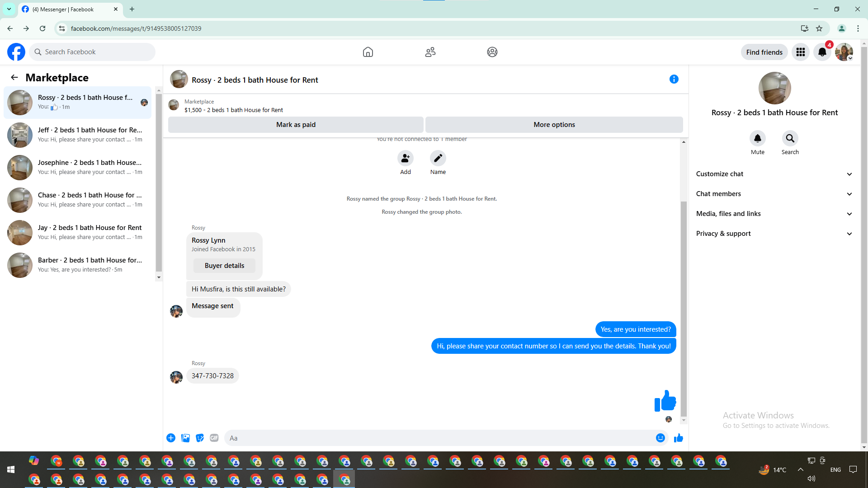868x488 pixels.
Task: Click the chat list scrollbar
Action: click(159, 183)
